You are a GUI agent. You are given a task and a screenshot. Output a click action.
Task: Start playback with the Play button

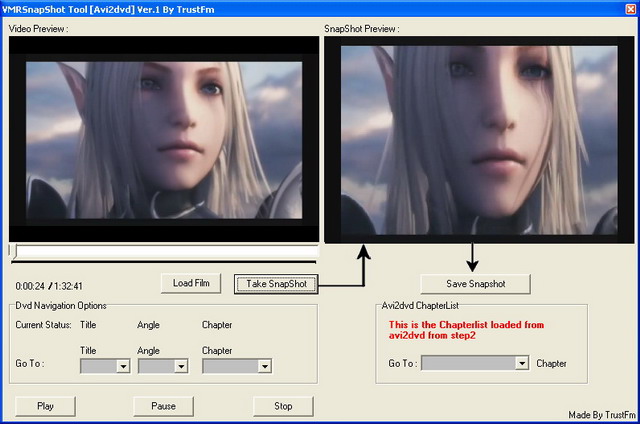tap(45, 406)
